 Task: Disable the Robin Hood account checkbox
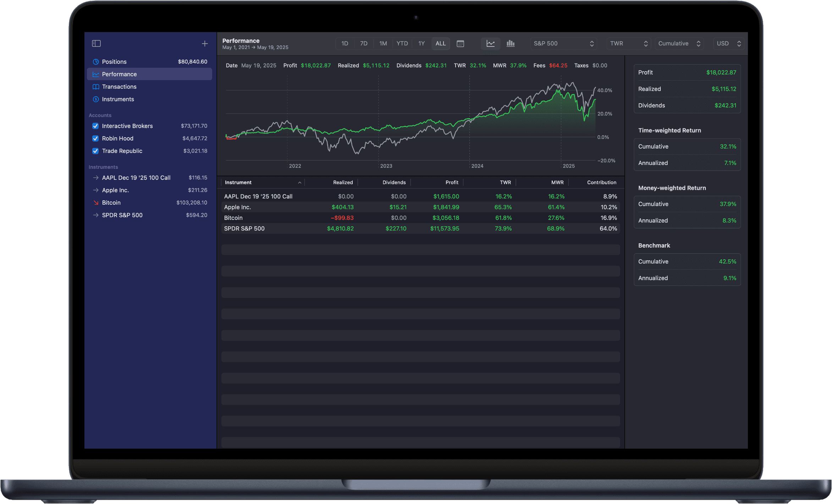[95, 138]
